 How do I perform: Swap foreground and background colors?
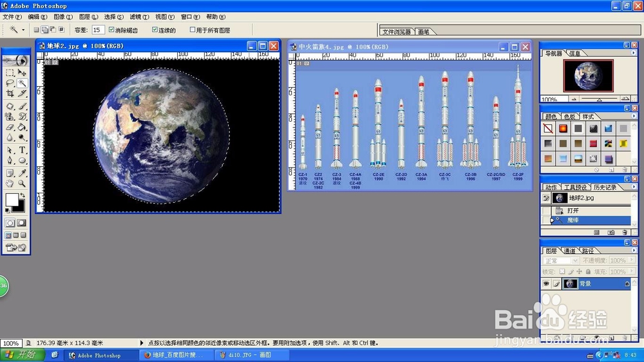pyautogui.click(x=23, y=196)
